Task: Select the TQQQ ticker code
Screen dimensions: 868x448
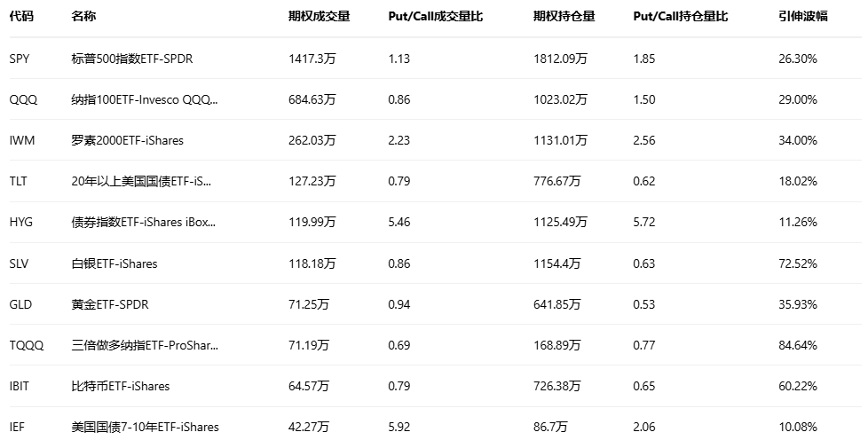Action: (25, 345)
